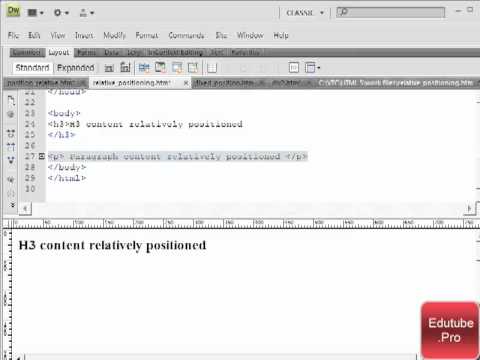
Task: Open the CLASSIC workspace switcher
Action: [305, 13]
